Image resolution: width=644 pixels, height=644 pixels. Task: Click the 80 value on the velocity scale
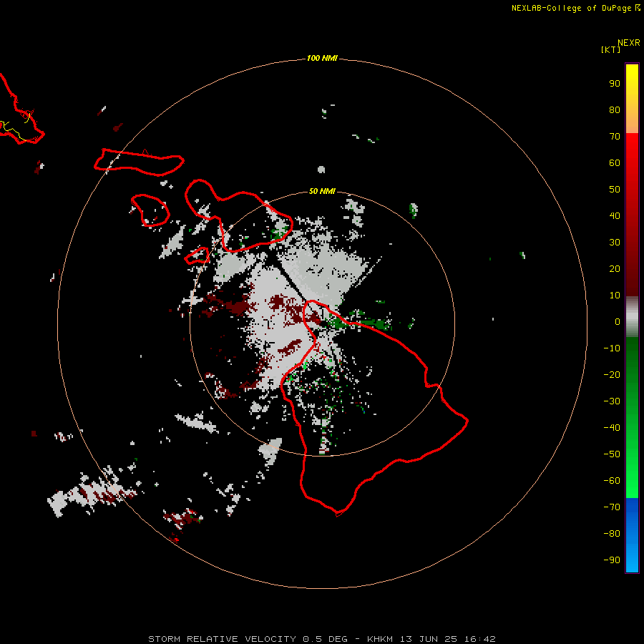pyautogui.click(x=615, y=110)
